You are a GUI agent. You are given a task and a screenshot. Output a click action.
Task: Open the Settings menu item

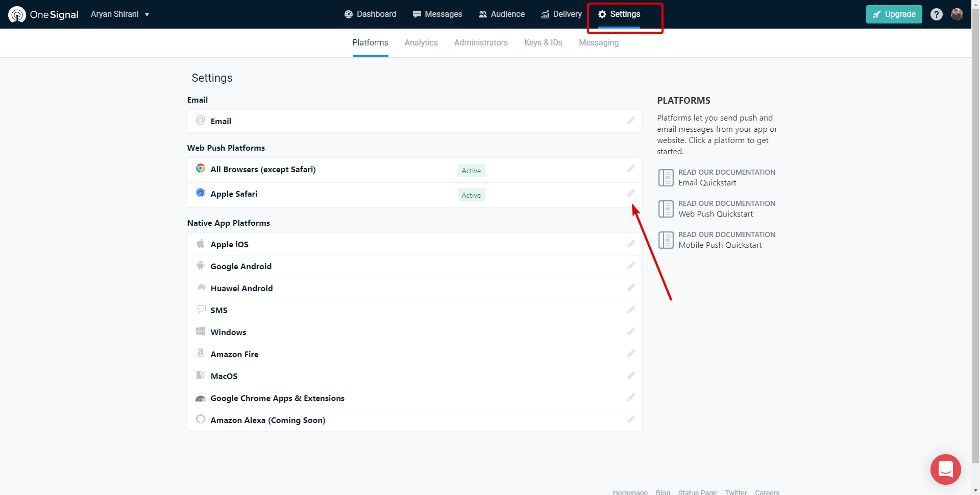[619, 14]
